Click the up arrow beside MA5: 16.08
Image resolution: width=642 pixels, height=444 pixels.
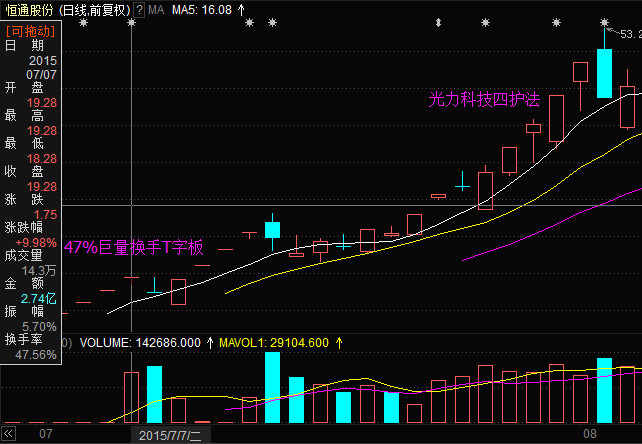point(242,9)
